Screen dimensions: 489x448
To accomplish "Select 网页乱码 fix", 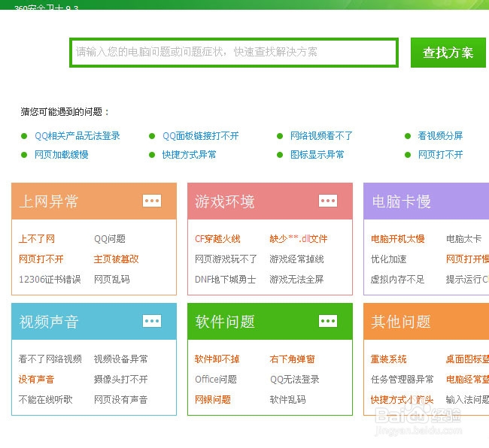I will (x=111, y=280).
